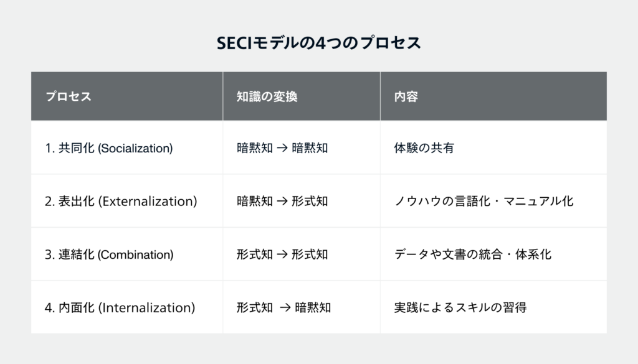The width and height of the screenshot is (638, 364).
Task: Select the "2. 表出化 (Externalization)" cell
Action: 121,201
